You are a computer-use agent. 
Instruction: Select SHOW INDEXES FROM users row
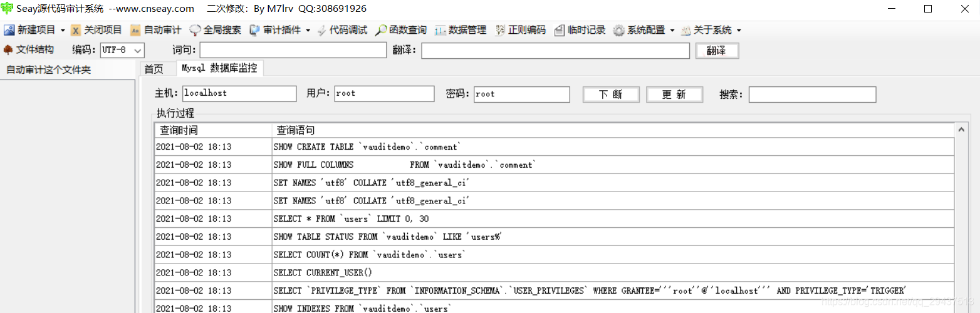(x=555, y=307)
